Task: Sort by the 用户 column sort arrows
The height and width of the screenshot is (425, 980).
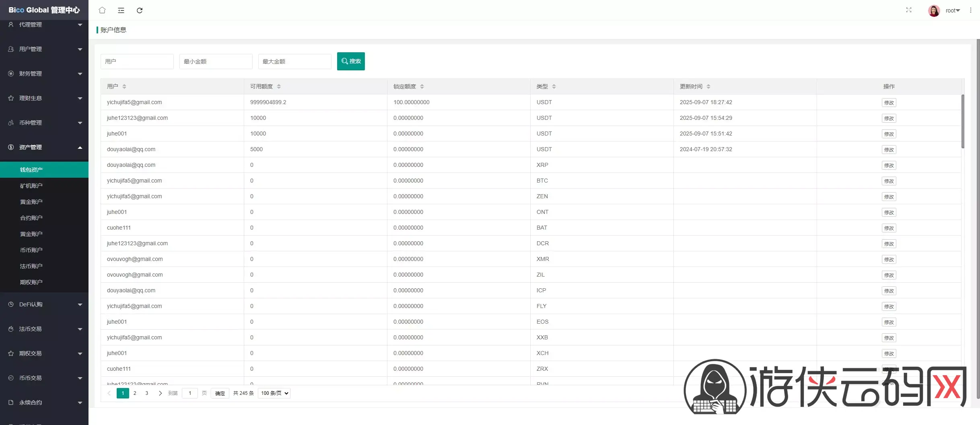Action: (x=124, y=86)
